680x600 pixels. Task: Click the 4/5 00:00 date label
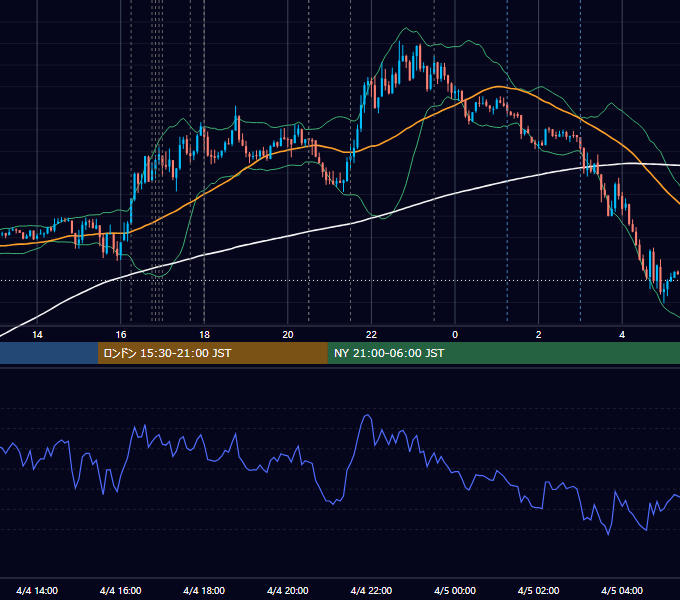(x=455, y=590)
